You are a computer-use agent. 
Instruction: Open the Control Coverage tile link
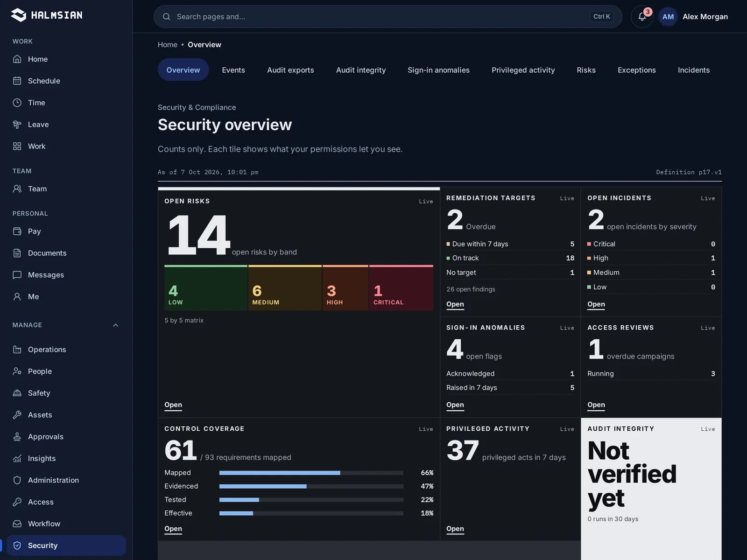(173, 529)
